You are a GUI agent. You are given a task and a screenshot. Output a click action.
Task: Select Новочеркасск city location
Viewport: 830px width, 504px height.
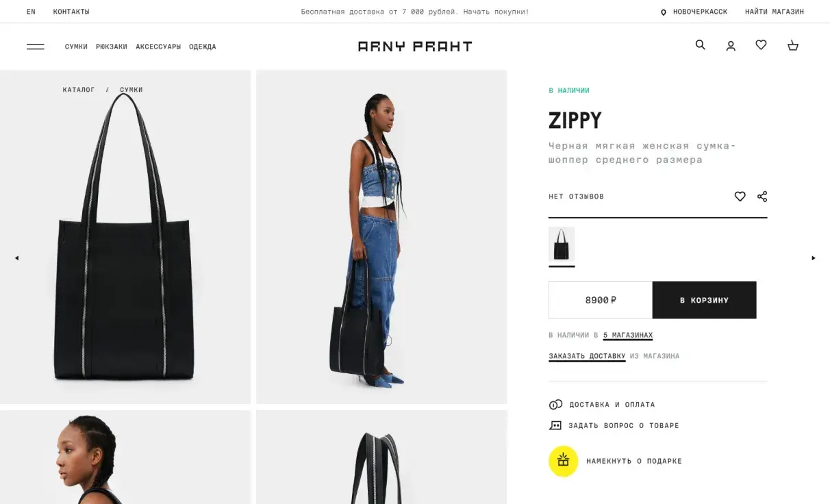point(694,12)
